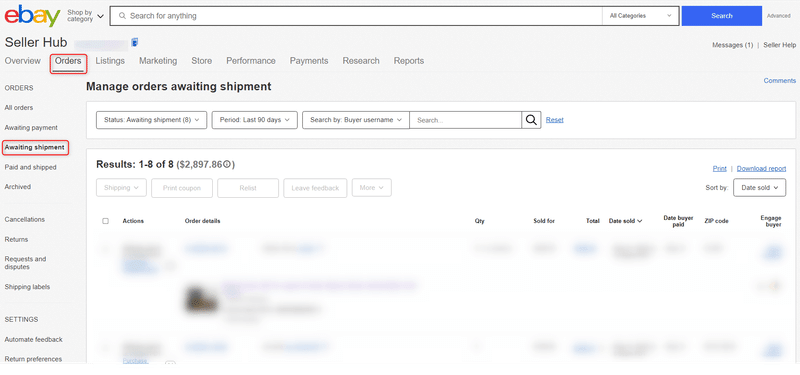Click the Print link
The width and height of the screenshot is (800, 375).
(x=719, y=168)
